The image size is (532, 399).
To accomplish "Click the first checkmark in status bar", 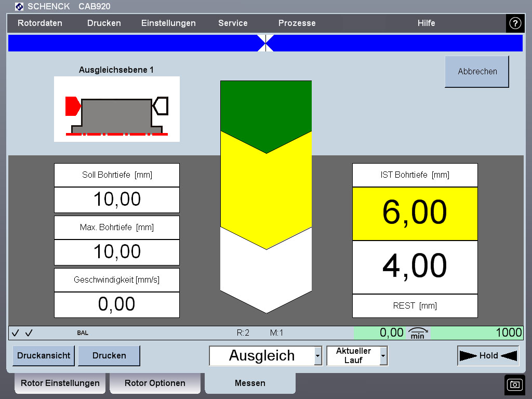I will [16, 333].
